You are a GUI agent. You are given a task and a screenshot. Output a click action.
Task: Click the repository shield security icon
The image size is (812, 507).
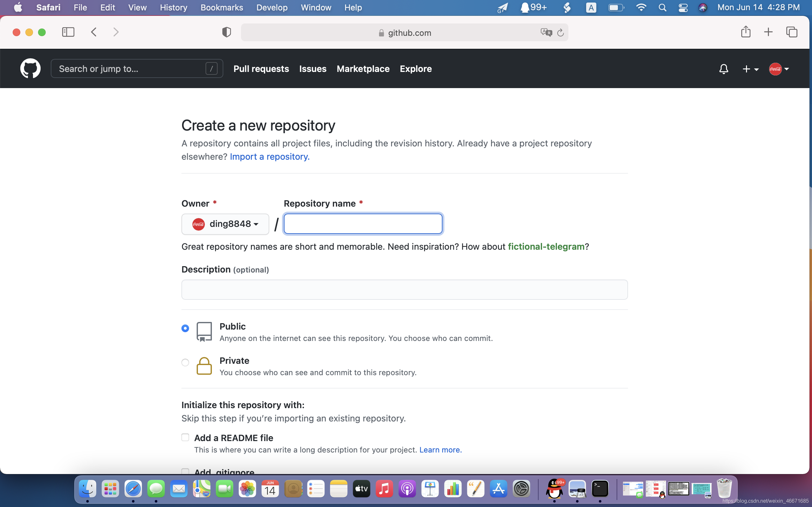coord(227,32)
